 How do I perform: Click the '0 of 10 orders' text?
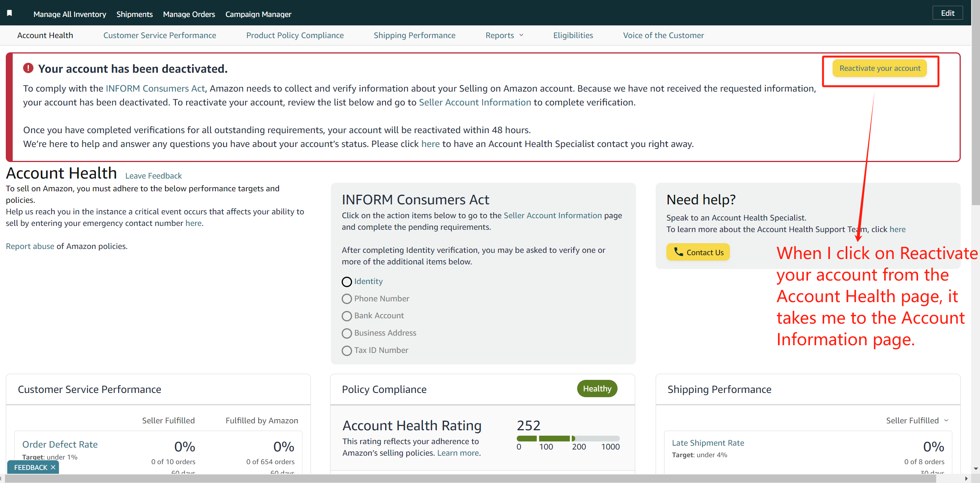[173, 461]
